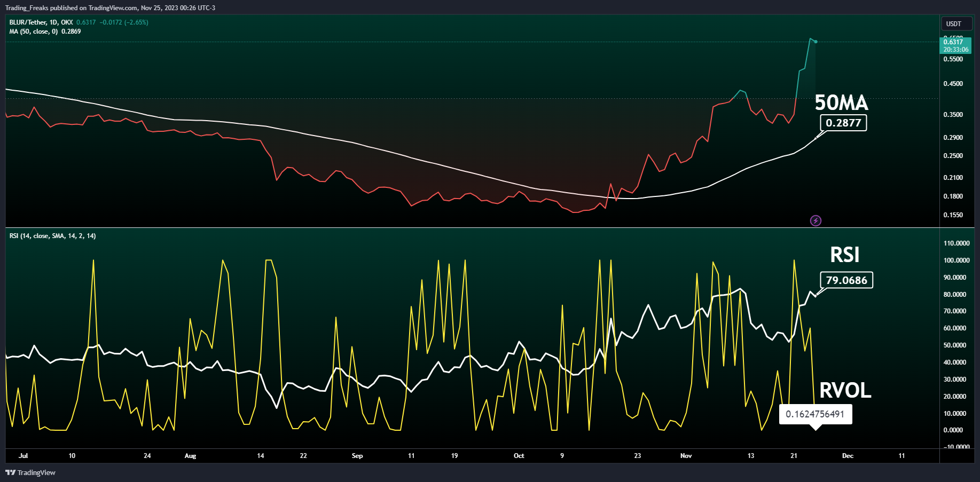The width and height of the screenshot is (980, 482).
Task: Click the RSI value label 79.0686
Action: tap(846, 280)
